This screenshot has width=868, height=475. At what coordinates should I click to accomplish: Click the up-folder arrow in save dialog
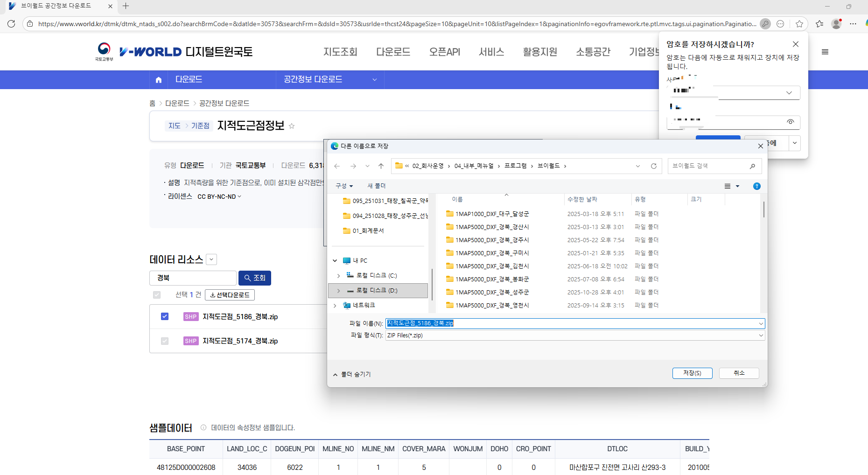click(x=381, y=166)
